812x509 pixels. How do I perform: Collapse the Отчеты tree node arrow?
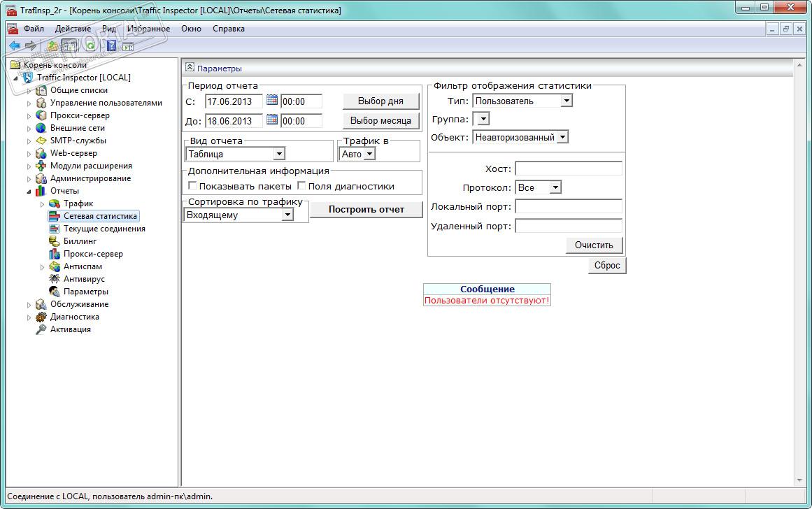pos(29,191)
